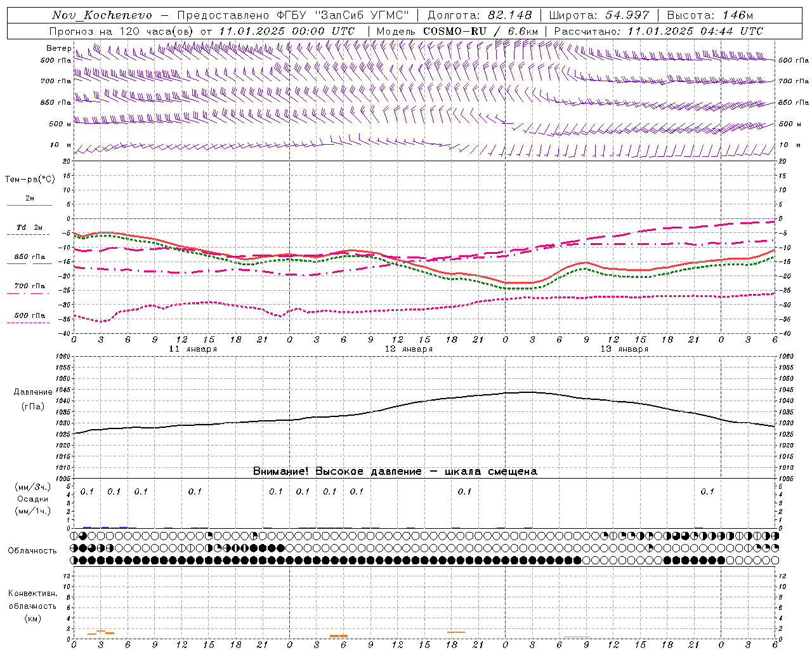Click the '10 м' wind level label on left
812x650 pixels.
(60, 145)
